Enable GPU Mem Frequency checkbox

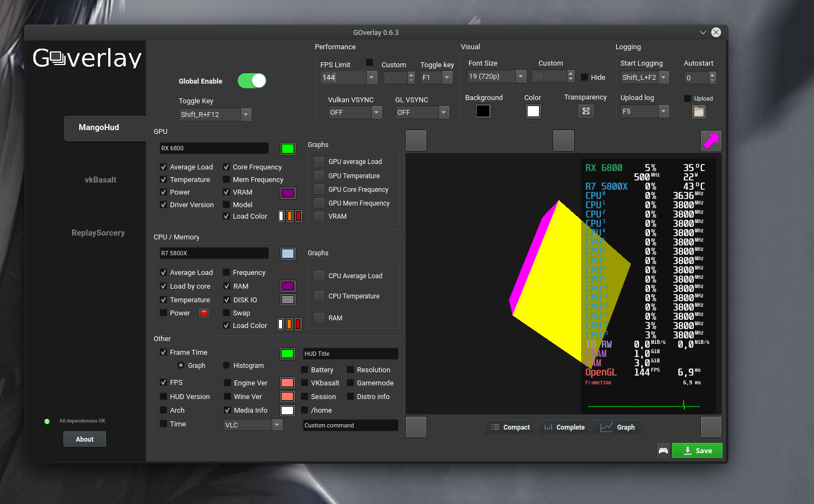click(x=226, y=179)
